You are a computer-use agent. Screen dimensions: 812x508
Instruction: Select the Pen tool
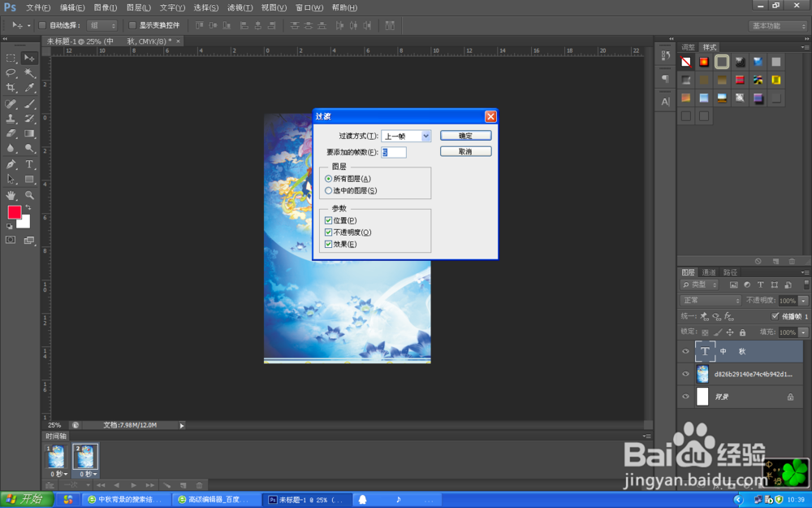point(11,164)
